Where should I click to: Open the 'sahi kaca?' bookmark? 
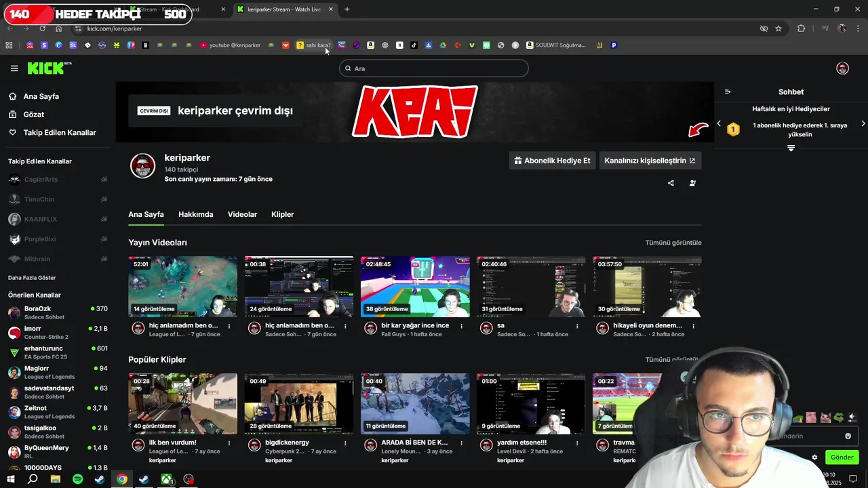pyautogui.click(x=313, y=45)
